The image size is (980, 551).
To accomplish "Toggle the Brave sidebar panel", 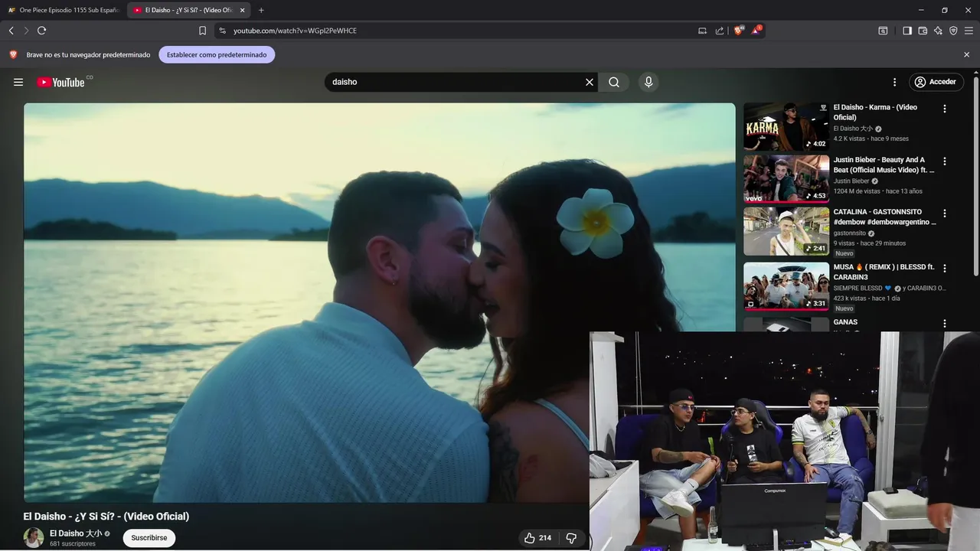I will coord(907,31).
